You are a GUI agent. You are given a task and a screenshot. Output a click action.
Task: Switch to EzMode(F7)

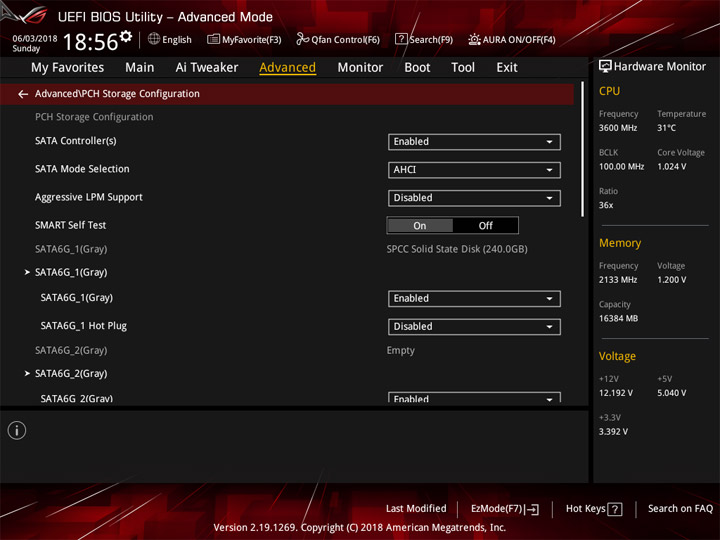(x=504, y=509)
